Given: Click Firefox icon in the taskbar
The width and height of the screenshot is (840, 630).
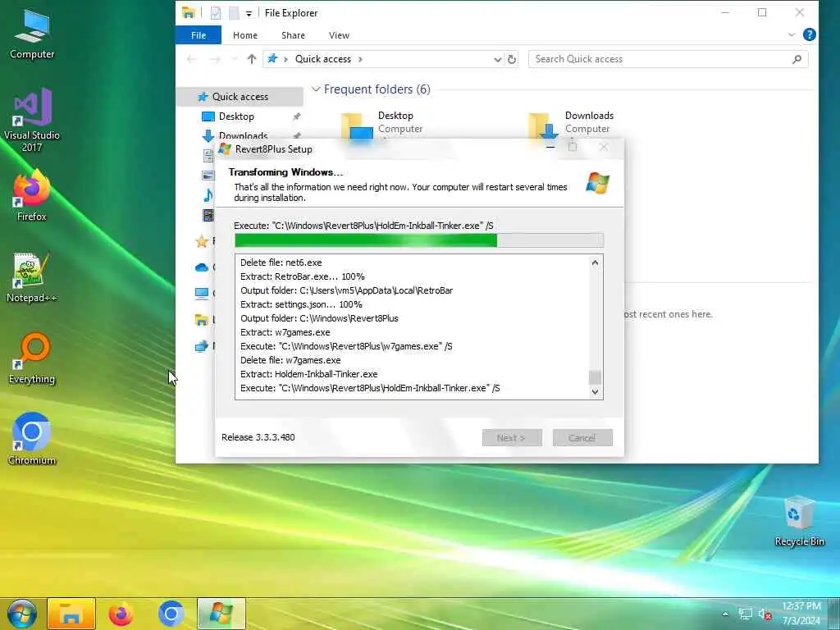Looking at the screenshot, I should coord(121,614).
